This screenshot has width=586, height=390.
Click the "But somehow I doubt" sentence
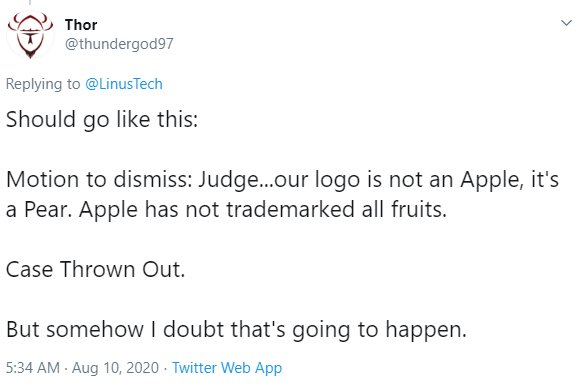[236, 329]
